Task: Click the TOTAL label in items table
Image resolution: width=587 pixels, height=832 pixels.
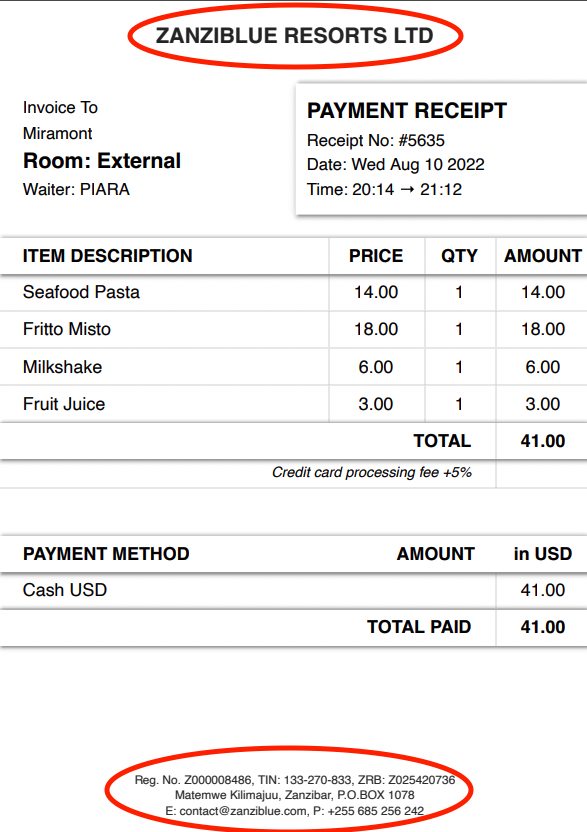Action: [x=442, y=441]
